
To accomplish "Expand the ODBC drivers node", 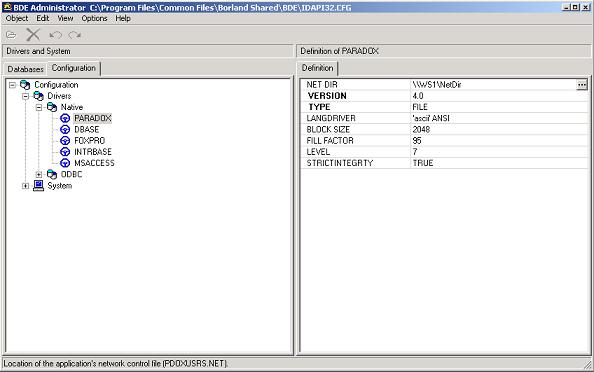I will click(39, 175).
